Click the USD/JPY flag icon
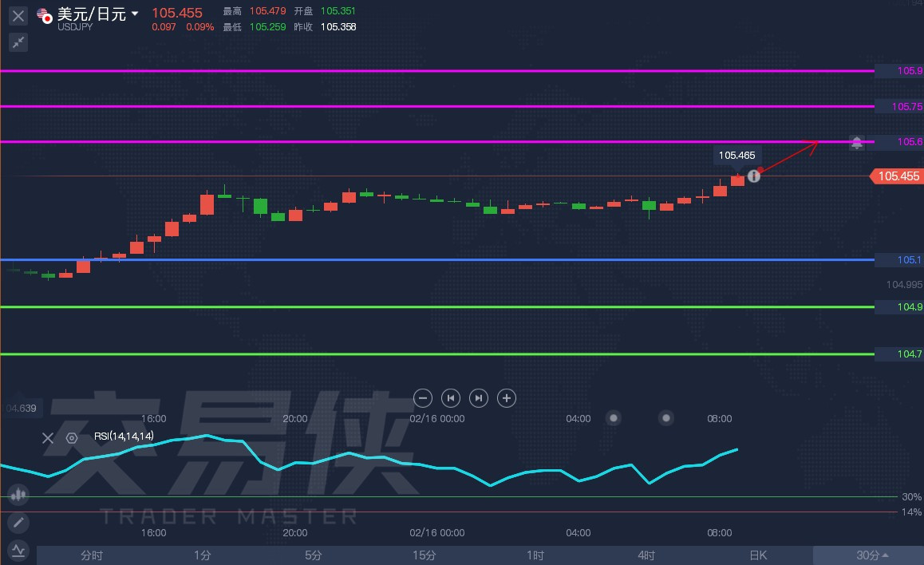Screen dimensions: 924x565 [x=44, y=16]
